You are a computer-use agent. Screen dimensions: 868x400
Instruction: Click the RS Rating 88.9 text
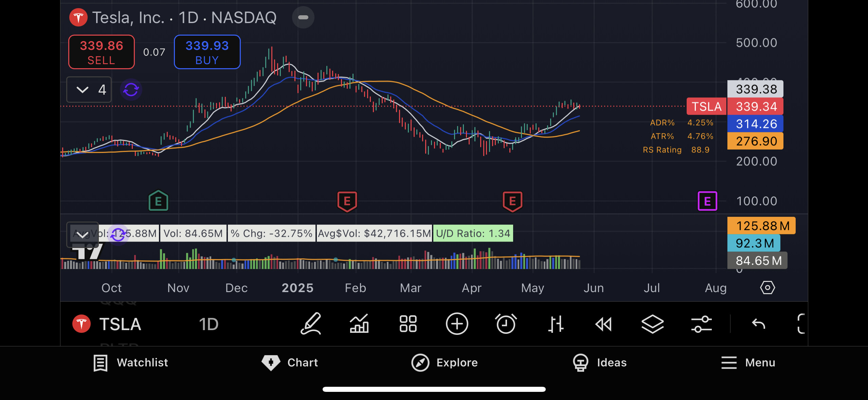tap(676, 150)
